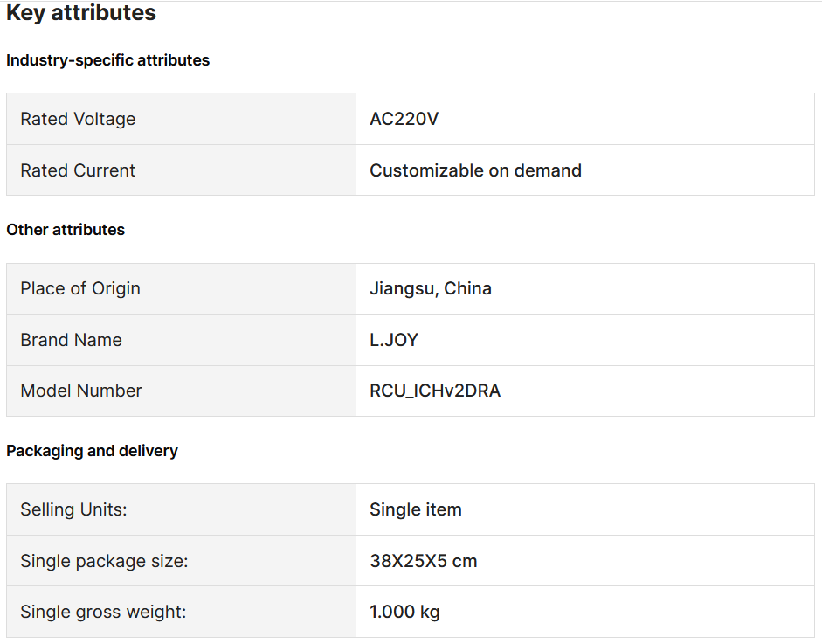Click the Single gross weight label
This screenshot has width=822, height=644.
103,612
